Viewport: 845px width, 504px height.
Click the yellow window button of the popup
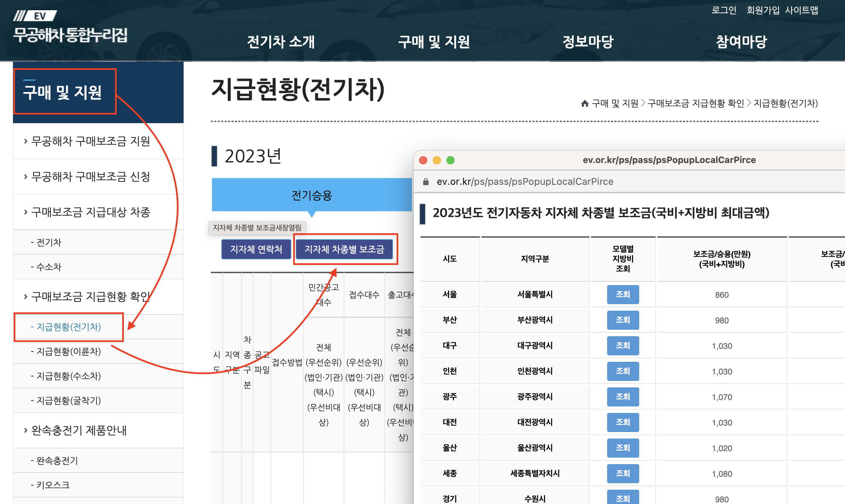[437, 160]
